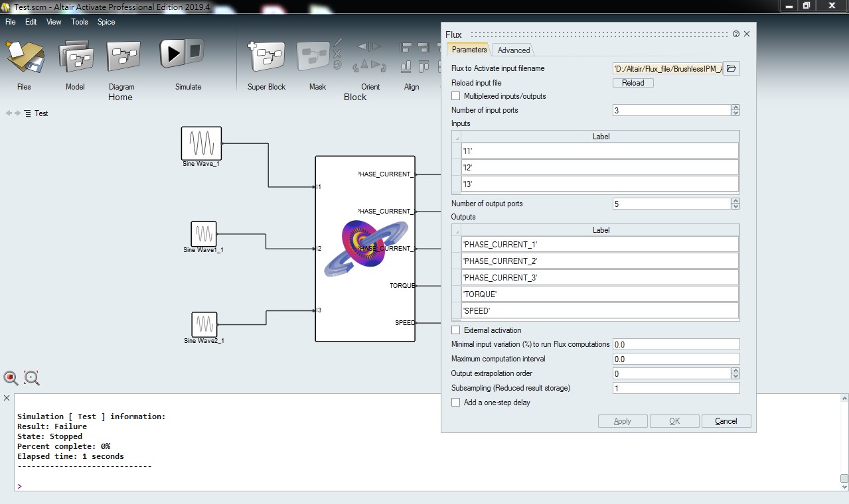The image size is (849, 504).
Task: Increase the Output extrapolation order
Action: click(735, 371)
